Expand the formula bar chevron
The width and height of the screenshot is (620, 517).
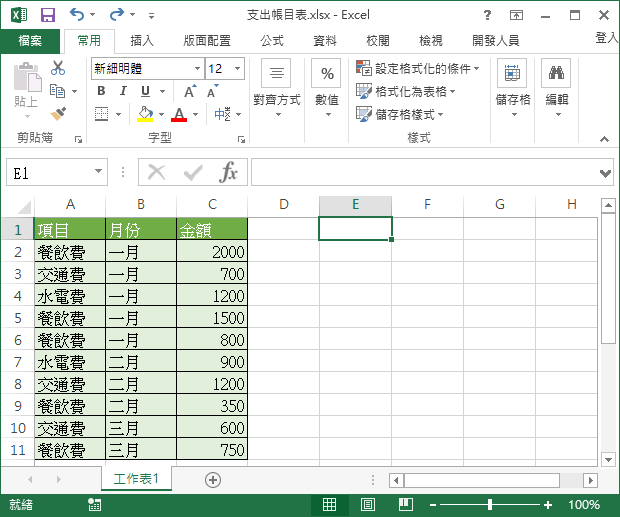click(x=605, y=173)
